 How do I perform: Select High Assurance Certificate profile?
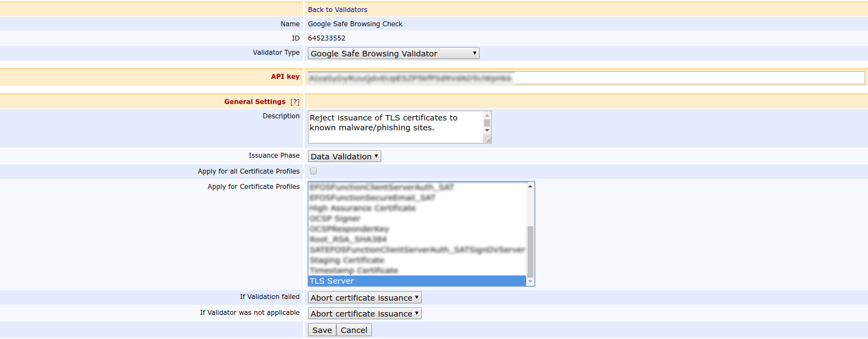tap(362, 208)
